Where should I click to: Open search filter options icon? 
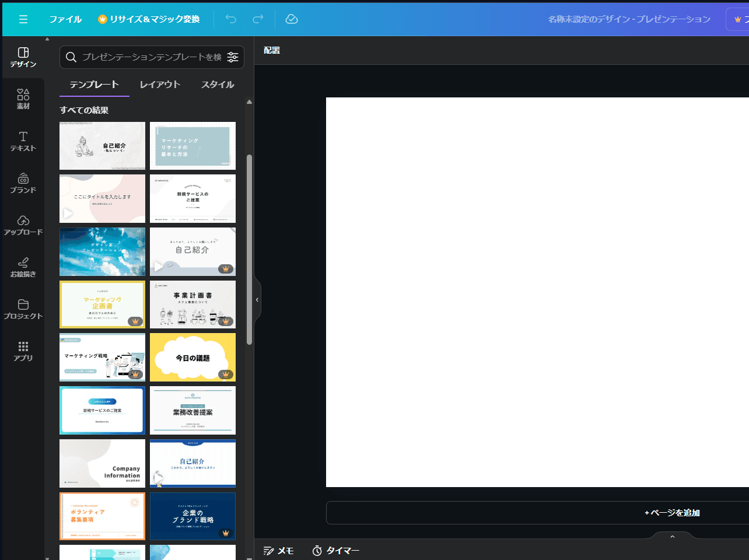(233, 57)
